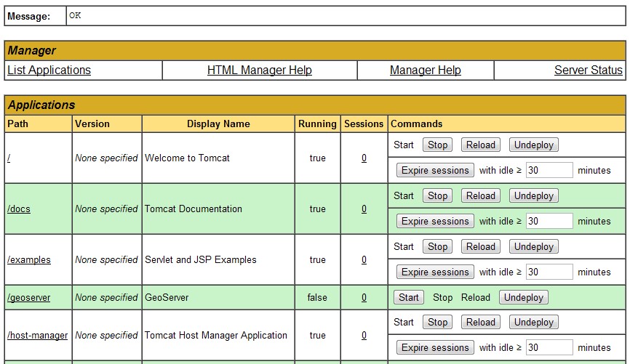Focus idle minutes field for root / app

pos(549,170)
